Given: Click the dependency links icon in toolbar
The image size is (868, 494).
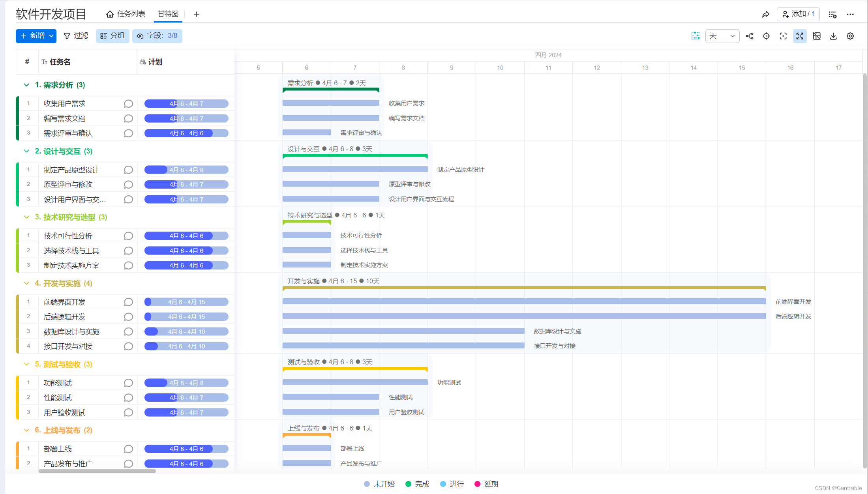Looking at the screenshot, I should click(x=750, y=36).
